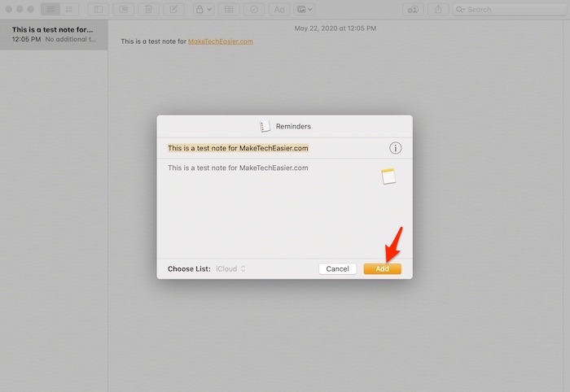This screenshot has width=570, height=392.
Task: Open the MakeTechEasier.com link in the note
Action: (221, 41)
